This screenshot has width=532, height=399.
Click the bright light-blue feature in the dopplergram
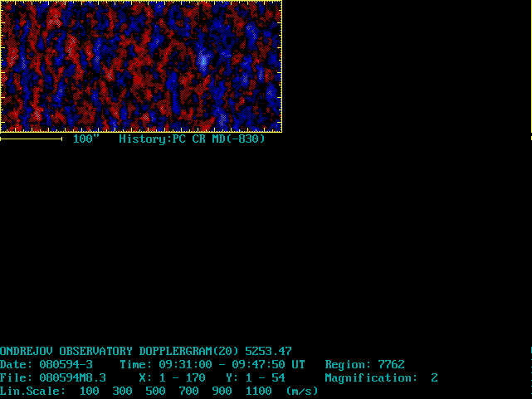click(203, 61)
